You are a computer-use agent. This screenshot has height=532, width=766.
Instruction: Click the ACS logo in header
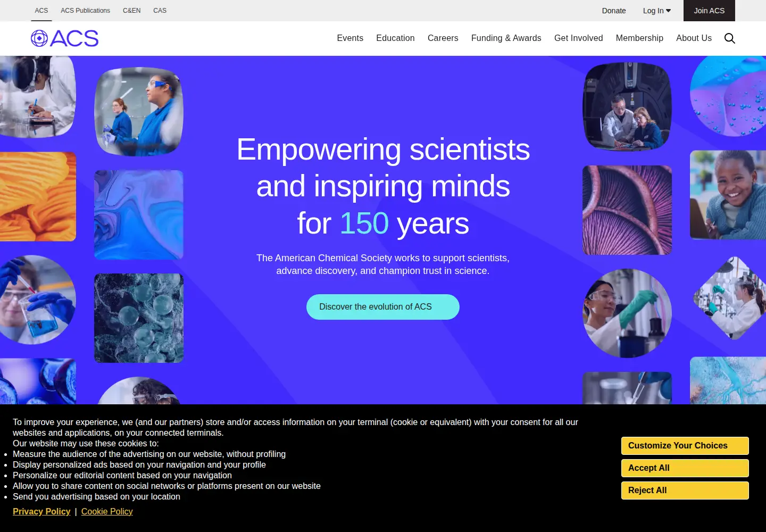(x=65, y=38)
